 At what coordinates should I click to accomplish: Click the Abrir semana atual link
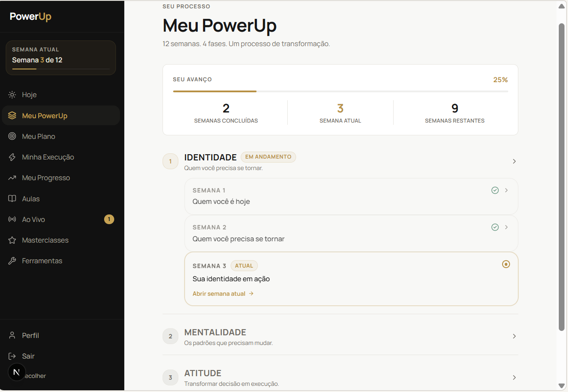point(223,294)
